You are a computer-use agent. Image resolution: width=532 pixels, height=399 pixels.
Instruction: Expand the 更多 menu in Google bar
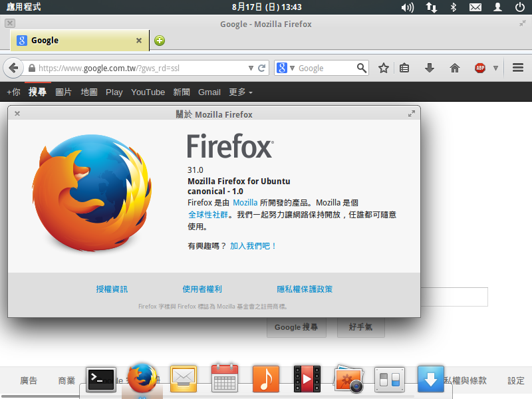point(241,92)
